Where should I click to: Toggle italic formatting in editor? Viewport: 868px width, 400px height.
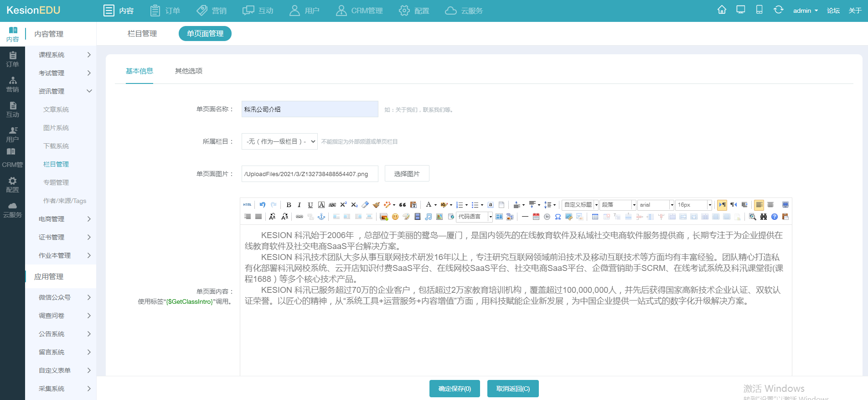click(299, 205)
